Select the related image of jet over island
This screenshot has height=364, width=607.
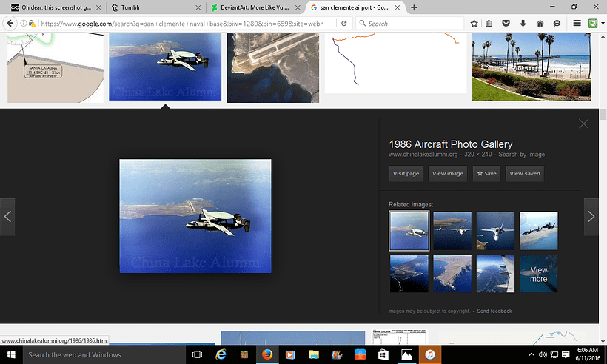[x=452, y=231]
